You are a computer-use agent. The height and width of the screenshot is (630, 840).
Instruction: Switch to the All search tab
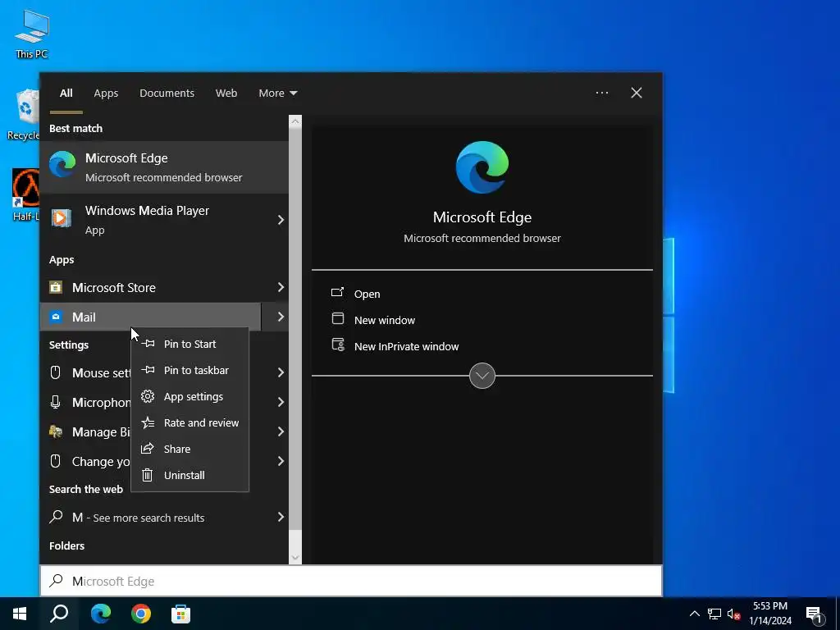coord(66,94)
